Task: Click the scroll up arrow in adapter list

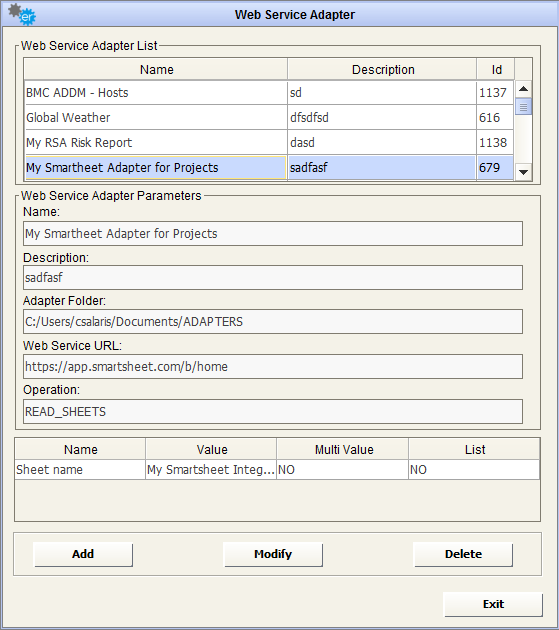Action: click(523, 89)
